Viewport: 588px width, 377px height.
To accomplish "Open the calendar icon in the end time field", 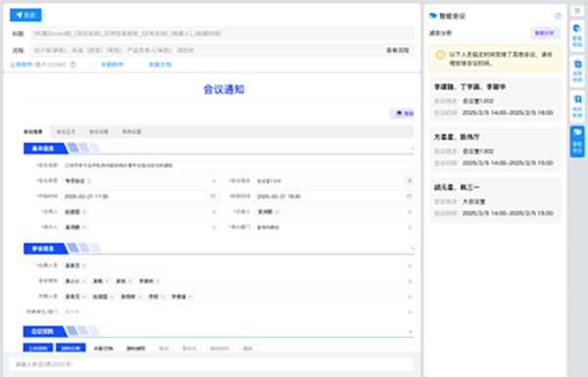I will click(x=409, y=197).
